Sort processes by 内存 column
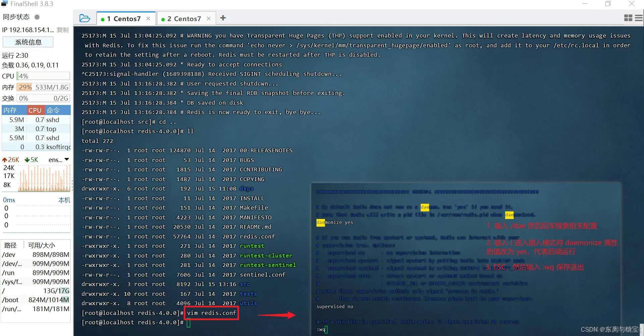This screenshot has height=336, width=644. [x=14, y=110]
